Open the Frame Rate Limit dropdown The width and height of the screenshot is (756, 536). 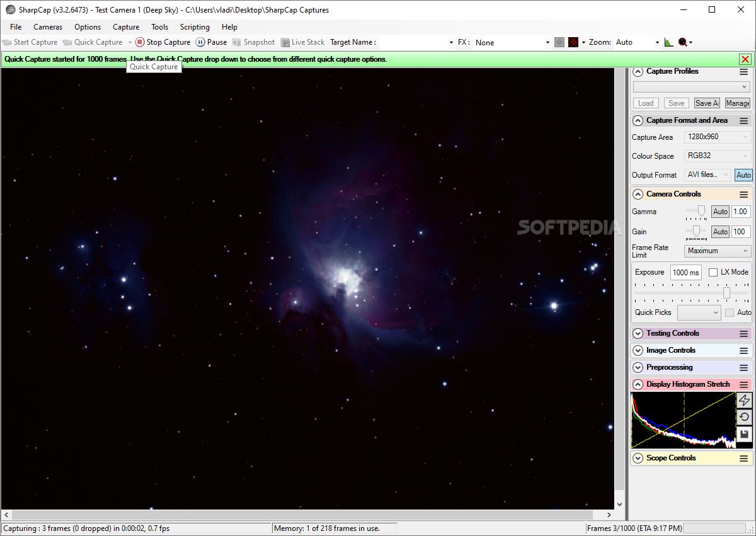pos(718,251)
